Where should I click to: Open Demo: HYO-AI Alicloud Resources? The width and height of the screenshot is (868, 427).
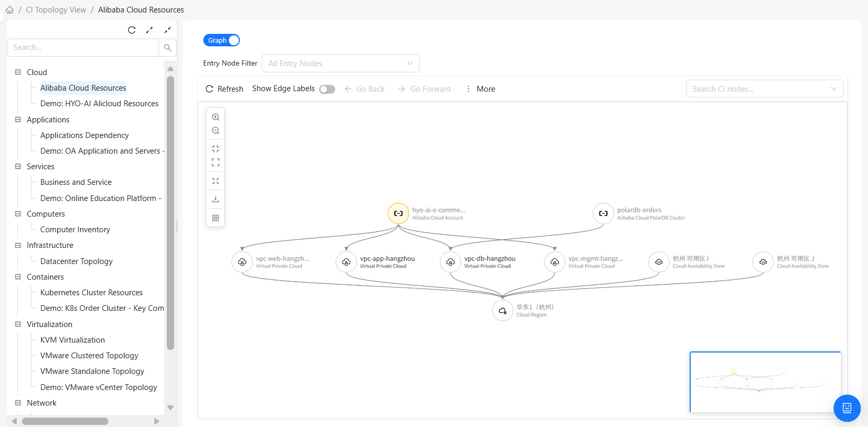pos(100,104)
